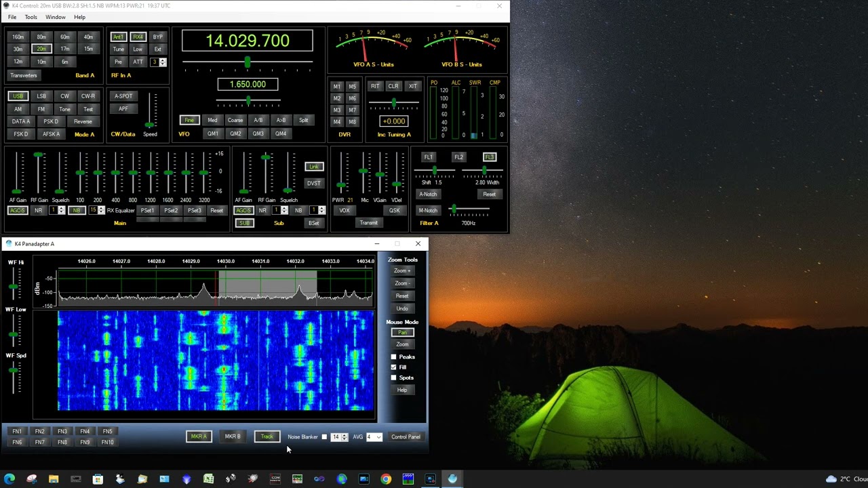
Task: Open the Tools menu
Action: tap(31, 17)
